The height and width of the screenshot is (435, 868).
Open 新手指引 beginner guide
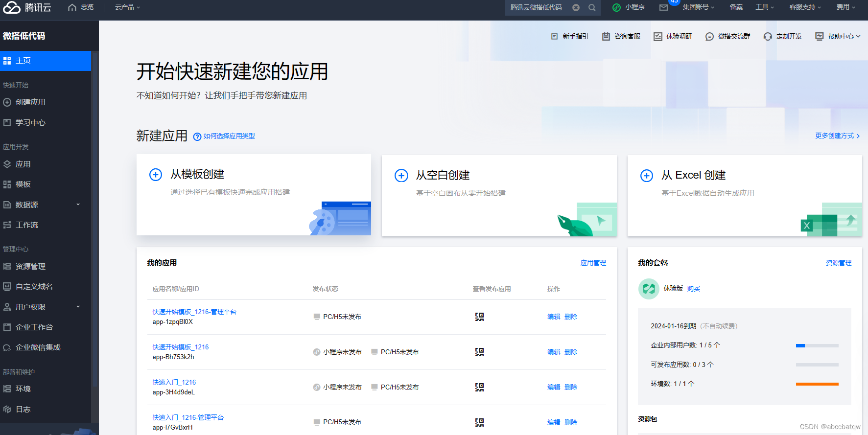(569, 36)
